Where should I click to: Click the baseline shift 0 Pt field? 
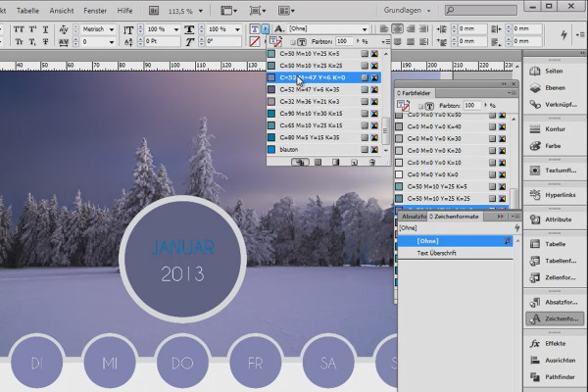coord(162,41)
